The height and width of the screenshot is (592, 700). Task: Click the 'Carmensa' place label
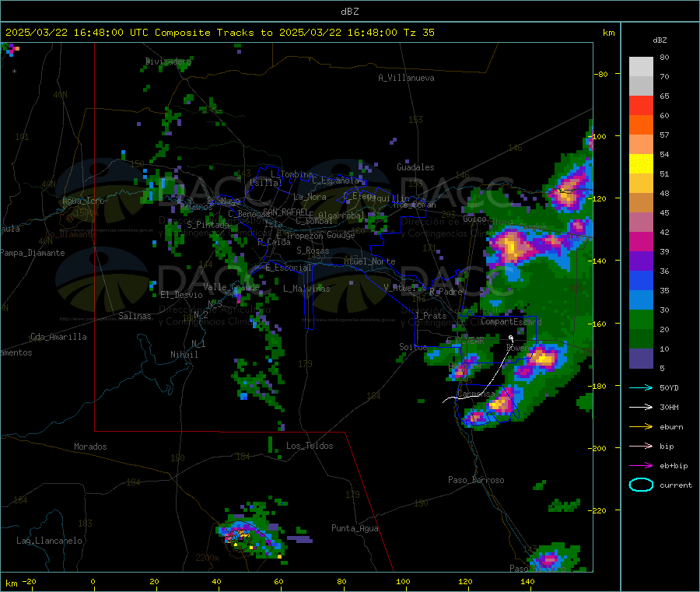click(476, 394)
